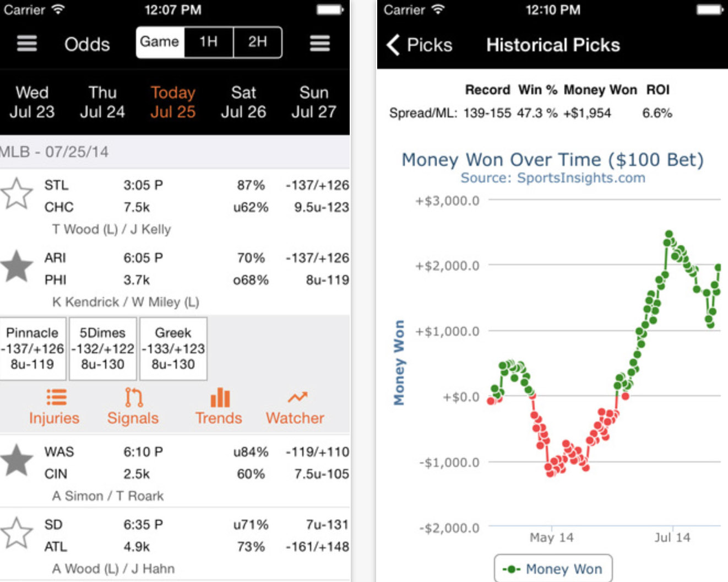Toggle the SD vs ATL favorite star

coord(17,533)
